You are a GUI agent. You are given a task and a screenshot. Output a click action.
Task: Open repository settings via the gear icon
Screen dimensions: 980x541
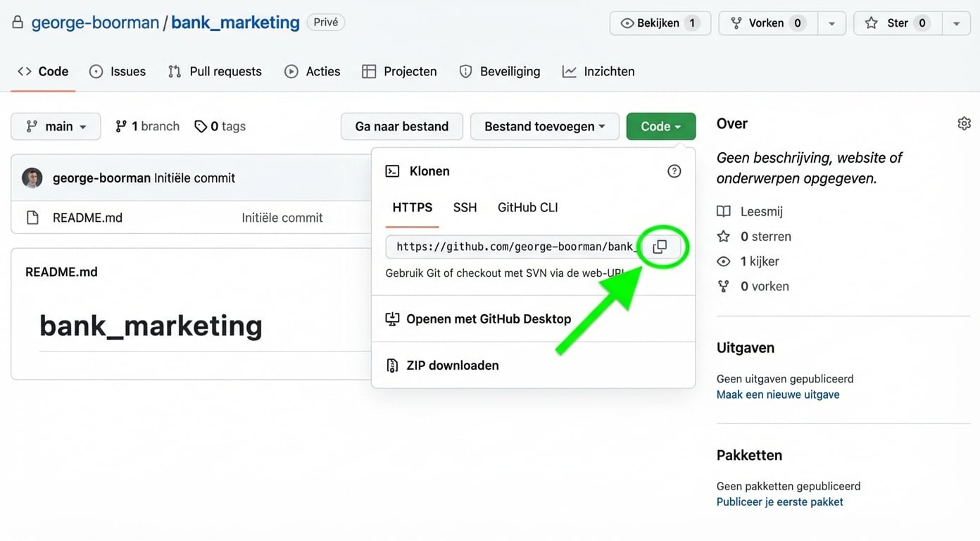[x=964, y=123]
